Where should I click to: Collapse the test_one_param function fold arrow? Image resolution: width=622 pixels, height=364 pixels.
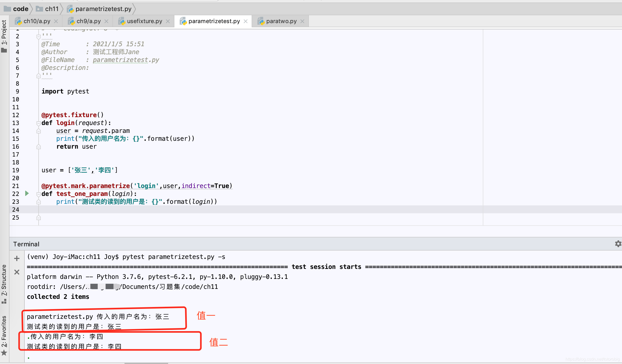click(39, 194)
